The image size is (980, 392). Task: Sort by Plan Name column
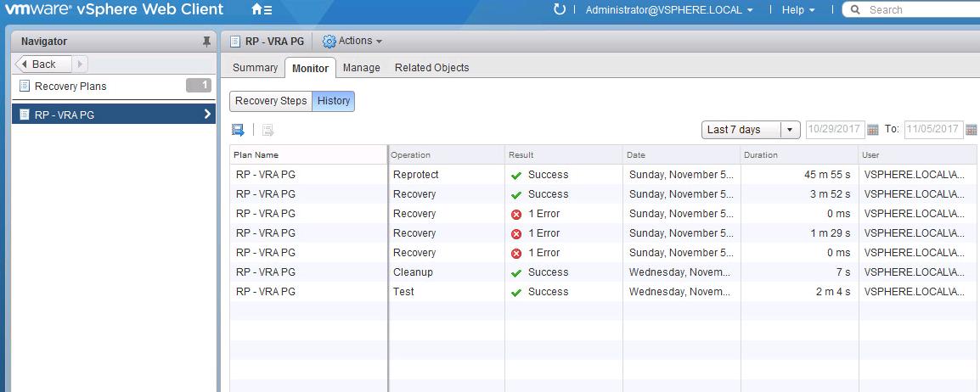tap(309, 154)
